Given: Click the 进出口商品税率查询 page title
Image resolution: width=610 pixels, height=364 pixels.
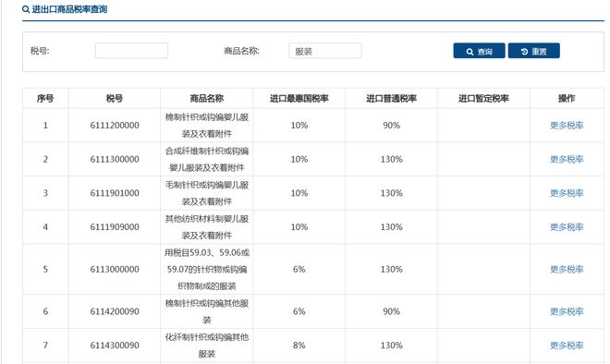Looking at the screenshot, I should pyautogui.click(x=69, y=9).
